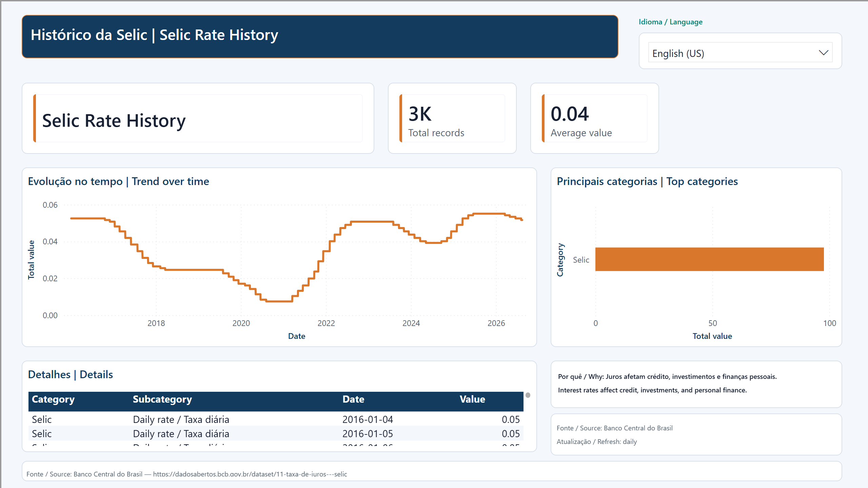The height and width of the screenshot is (488, 868).
Task: Sort the details table by Value header
Action: tap(472, 399)
